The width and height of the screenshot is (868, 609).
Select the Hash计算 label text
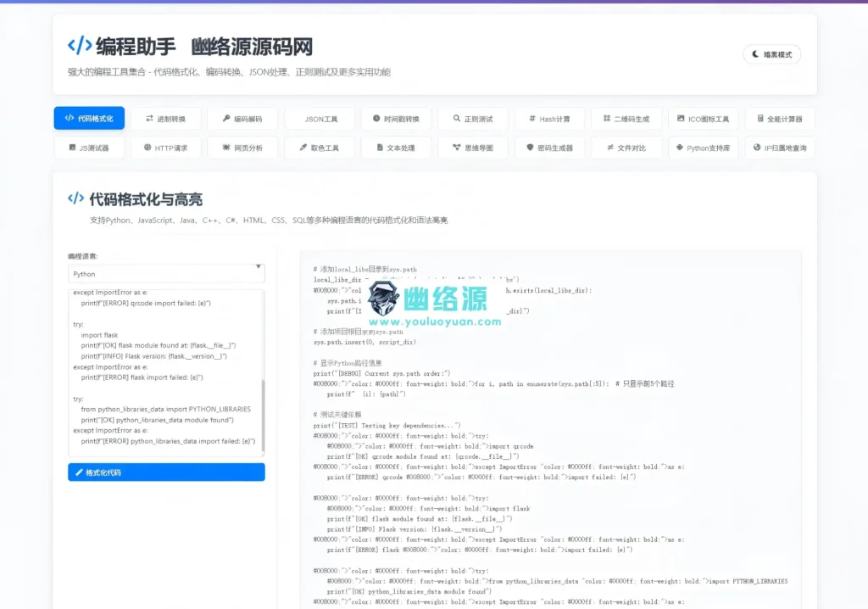(x=554, y=119)
